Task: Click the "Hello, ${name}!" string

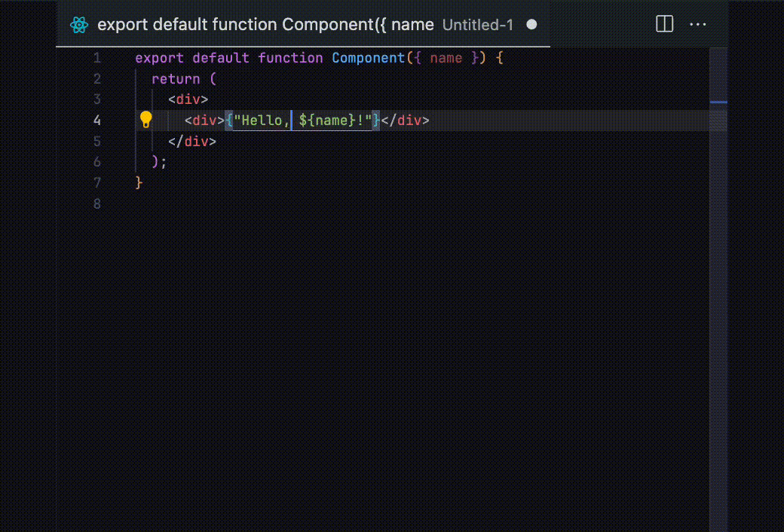Action: 303,120
